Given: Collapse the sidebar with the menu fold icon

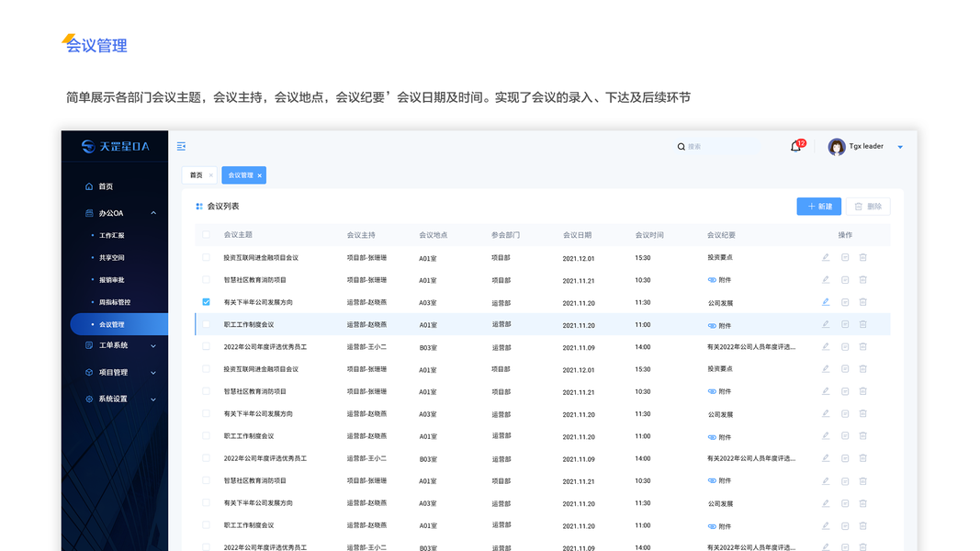Looking at the screenshot, I should tap(181, 146).
